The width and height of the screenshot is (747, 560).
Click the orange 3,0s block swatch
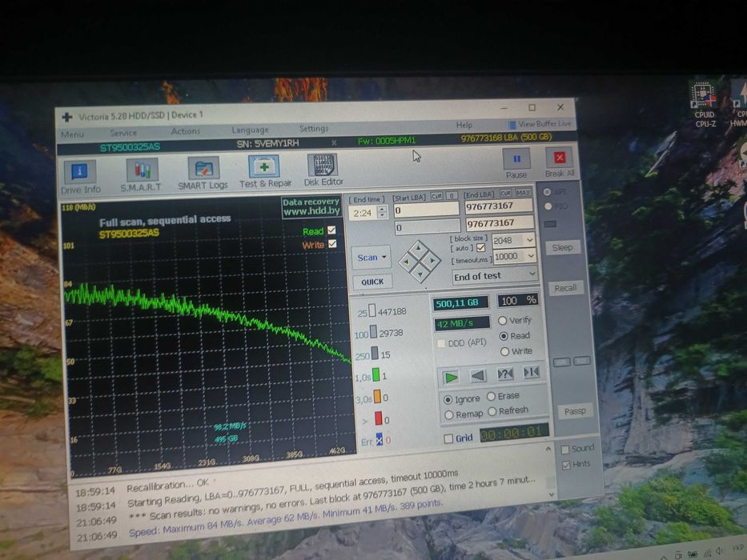pyautogui.click(x=377, y=396)
